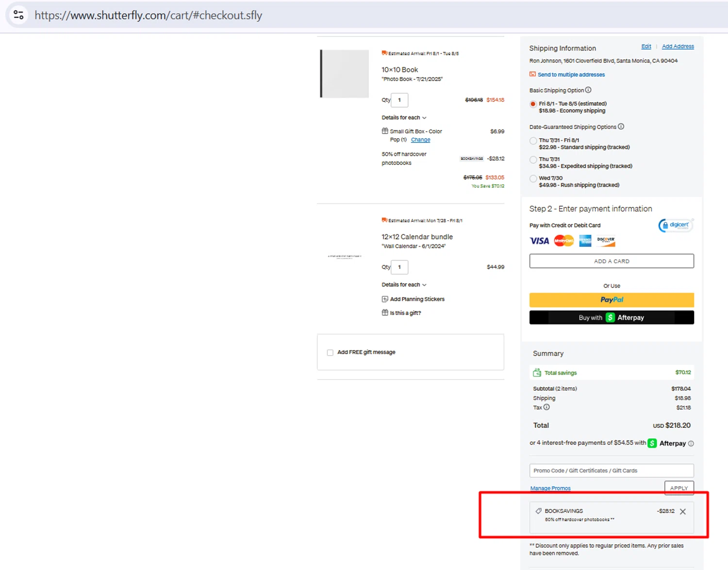
Task: Click the digicert secured badge
Action: coord(675,225)
